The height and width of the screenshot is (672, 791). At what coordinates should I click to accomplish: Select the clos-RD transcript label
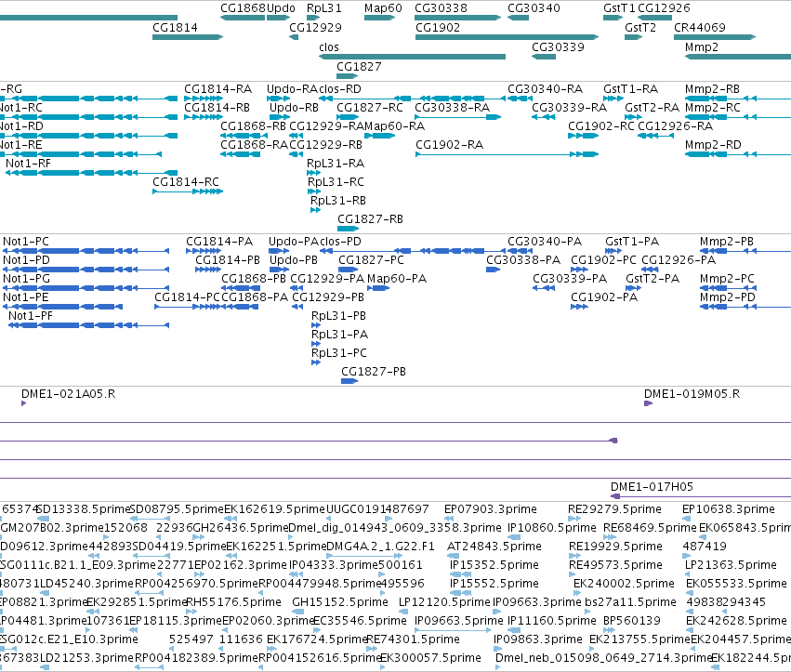(x=340, y=89)
